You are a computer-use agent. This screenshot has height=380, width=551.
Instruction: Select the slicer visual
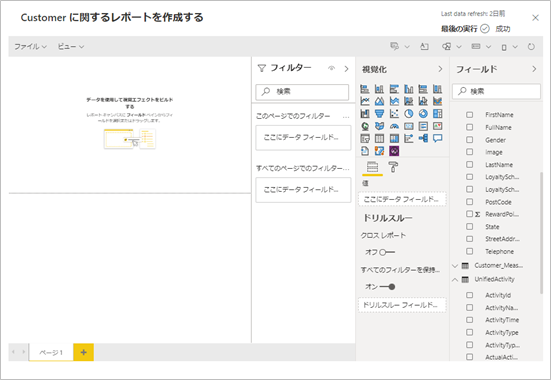[365, 139]
